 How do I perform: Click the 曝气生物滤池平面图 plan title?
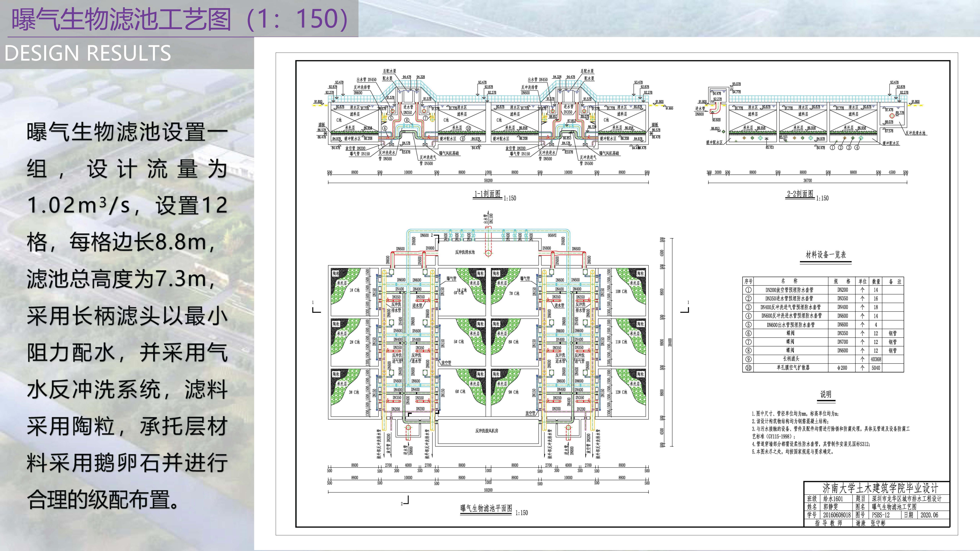coord(486,508)
